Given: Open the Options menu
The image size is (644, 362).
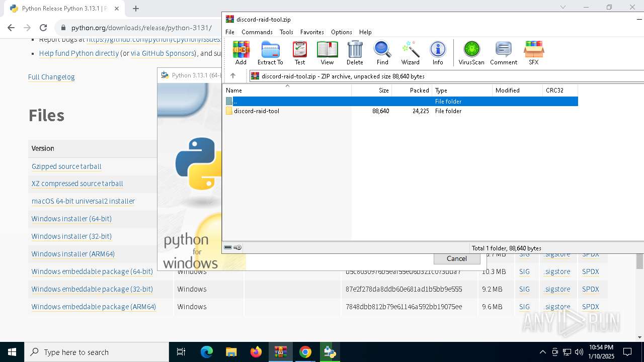Looking at the screenshot, I should (x=342, y=32).
